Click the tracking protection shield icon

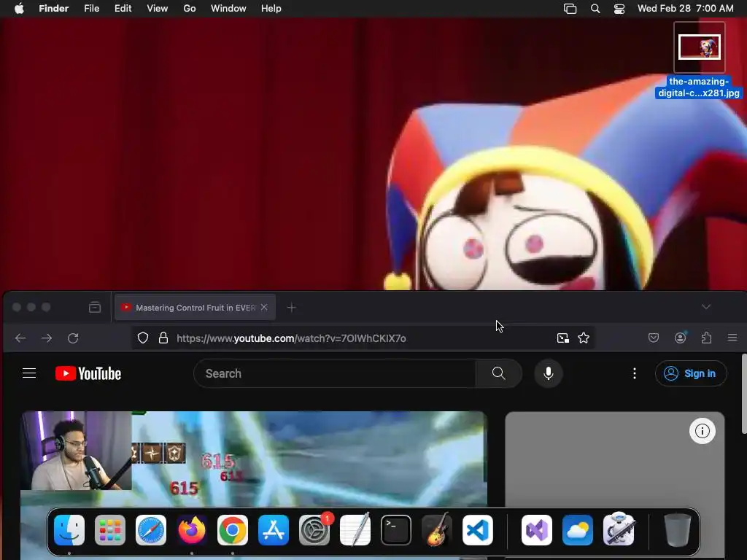coord(143,338)
